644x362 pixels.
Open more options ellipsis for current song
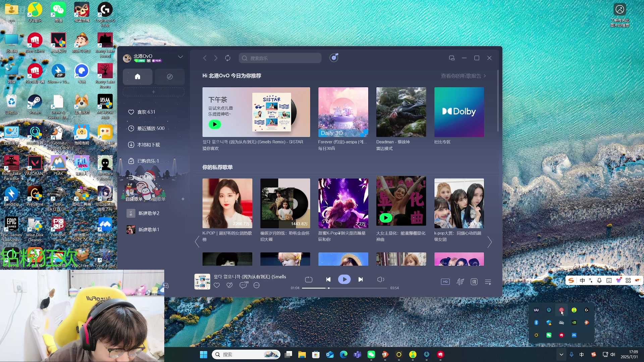tap(257, 285)
